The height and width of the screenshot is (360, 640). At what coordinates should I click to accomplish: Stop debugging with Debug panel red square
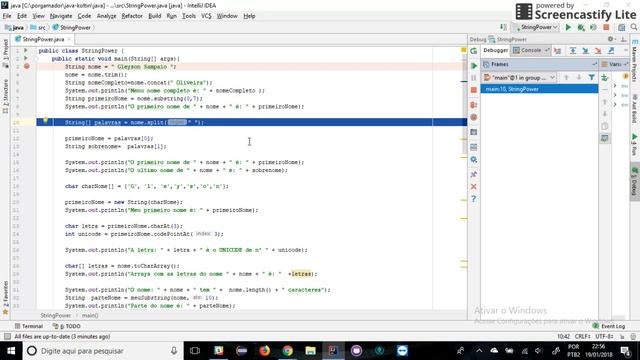coord(473,90)
